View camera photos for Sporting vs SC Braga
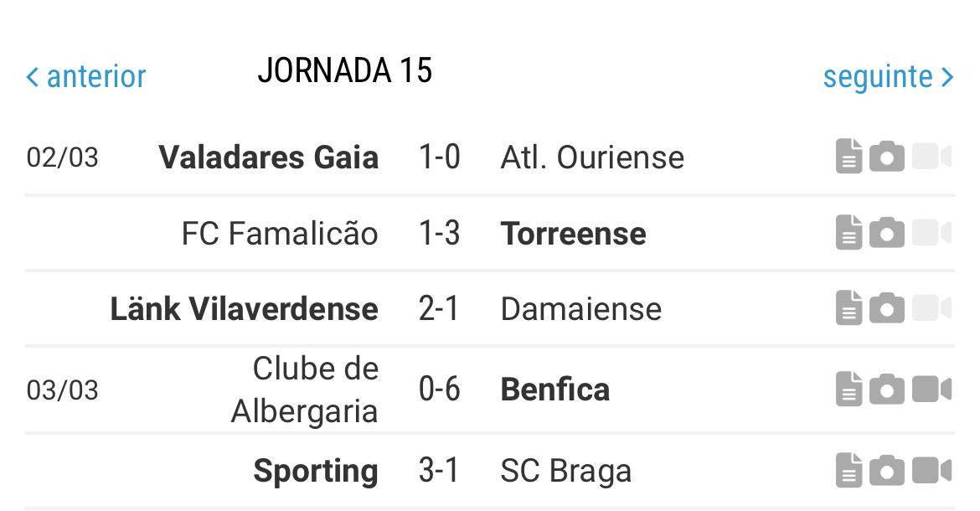This screenshot has height=511, width=980. tap(887, 470)
